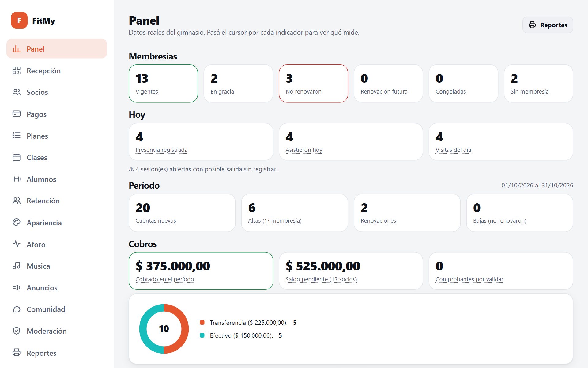Select the Vigentes membership card
The width and height of the screenshot is (588, 368).
[163, 83]
